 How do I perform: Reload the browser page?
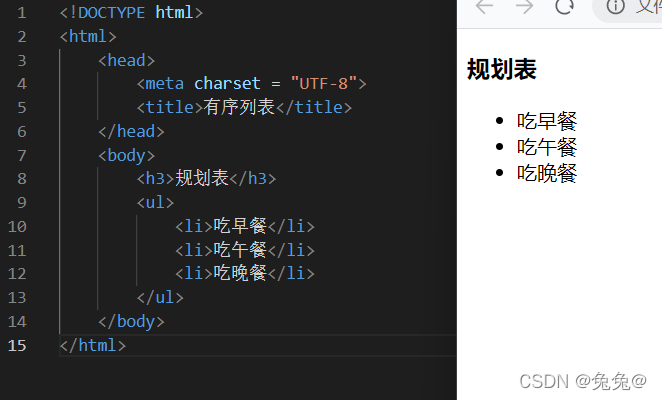pos(564,6)
